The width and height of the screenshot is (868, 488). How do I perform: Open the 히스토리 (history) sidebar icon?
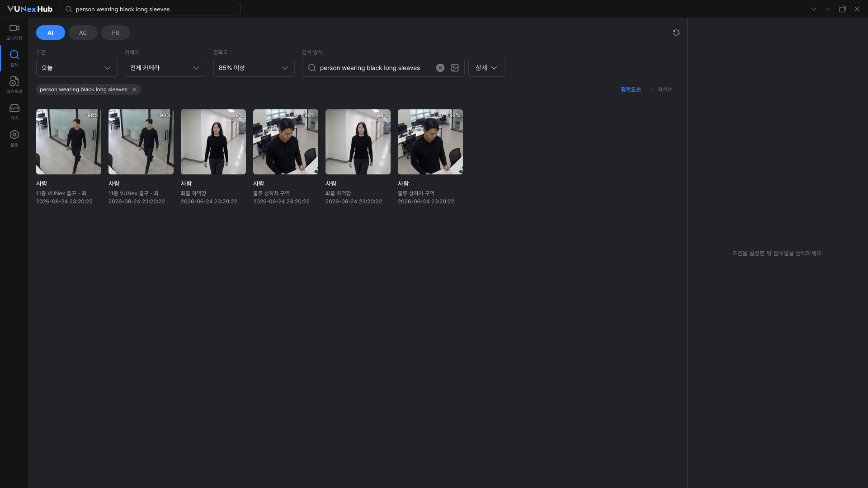pos(14,85)
